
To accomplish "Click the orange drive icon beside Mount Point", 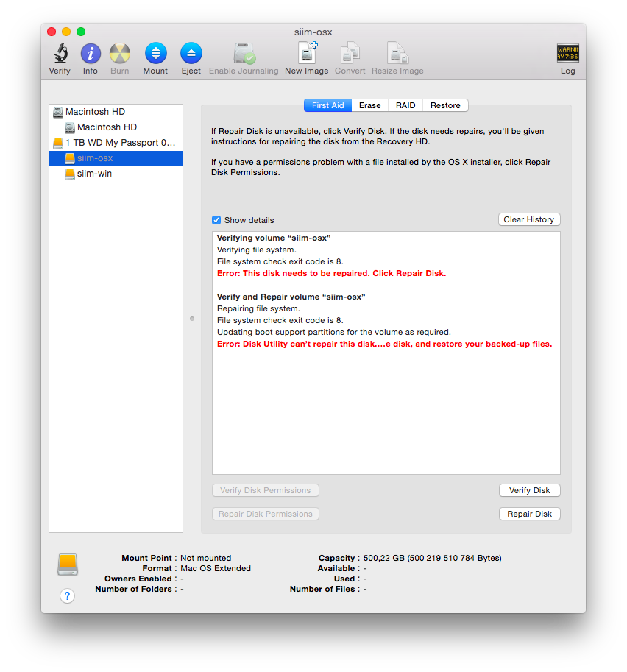I will (x=68, y=565).
